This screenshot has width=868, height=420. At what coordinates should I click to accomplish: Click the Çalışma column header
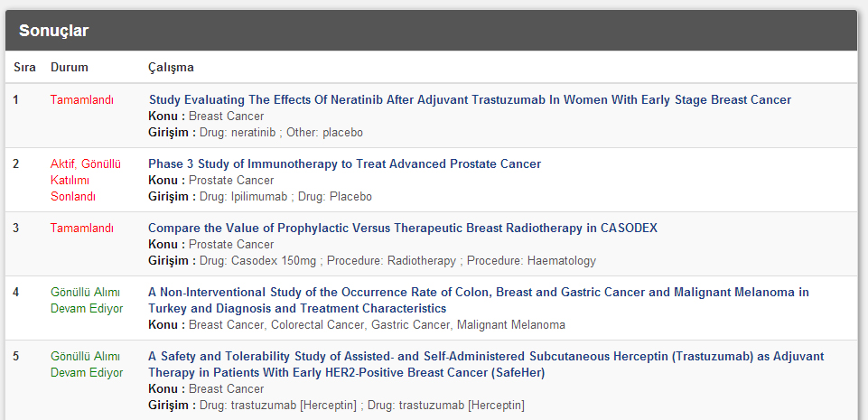click(x=171, y=68)
